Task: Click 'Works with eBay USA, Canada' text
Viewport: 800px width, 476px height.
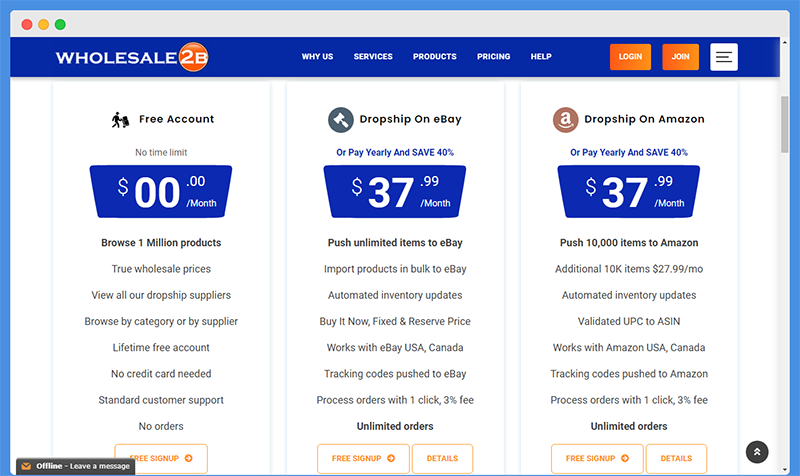Action: [x=395, y=347]
